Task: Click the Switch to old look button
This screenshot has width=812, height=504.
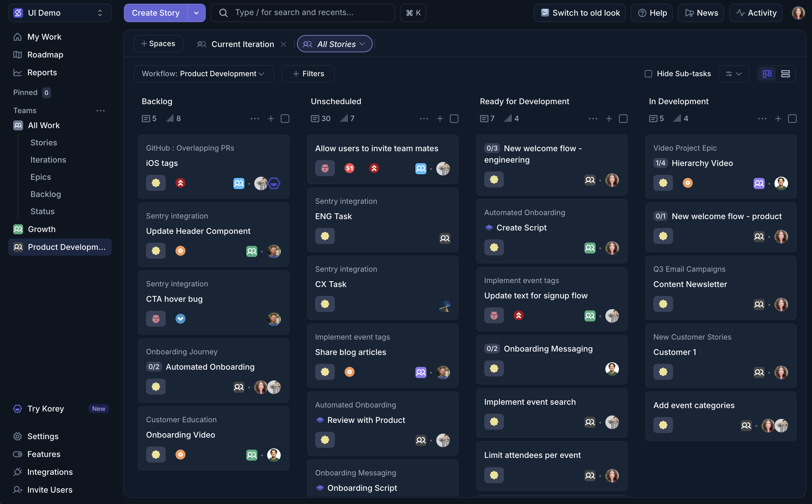Action: click(x=579, y=13)
